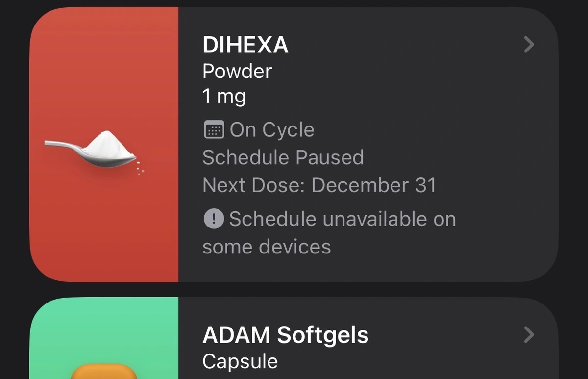Viewport: 588px width, 379px height.
Task: Click the falling powder grains under the spoon
Action: coord(139,168)
